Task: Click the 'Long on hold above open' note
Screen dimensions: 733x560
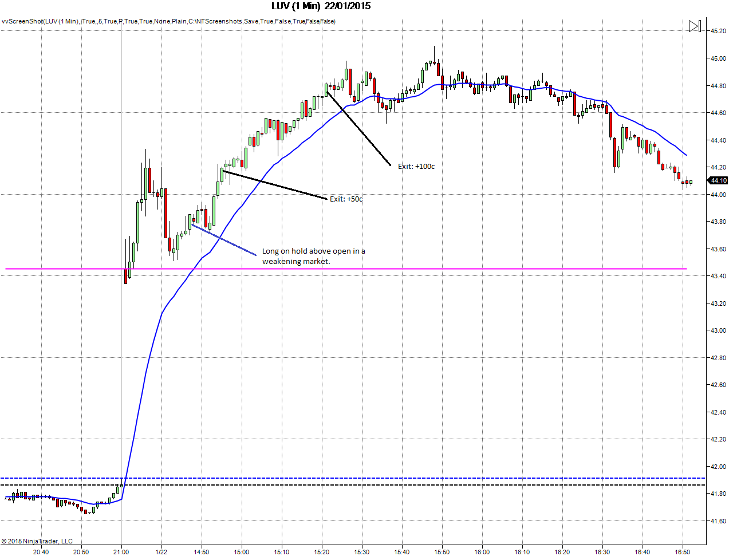Action: [x=313, y=256]
